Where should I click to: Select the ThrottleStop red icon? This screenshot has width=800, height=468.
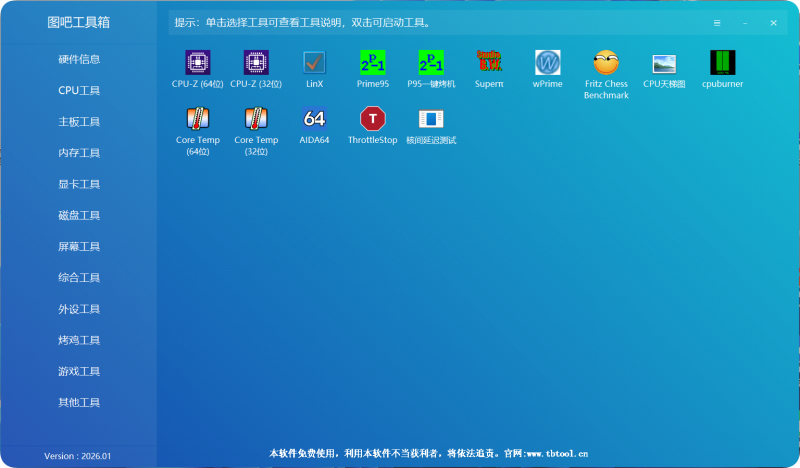pyautogui.click(x=373, y=119)
